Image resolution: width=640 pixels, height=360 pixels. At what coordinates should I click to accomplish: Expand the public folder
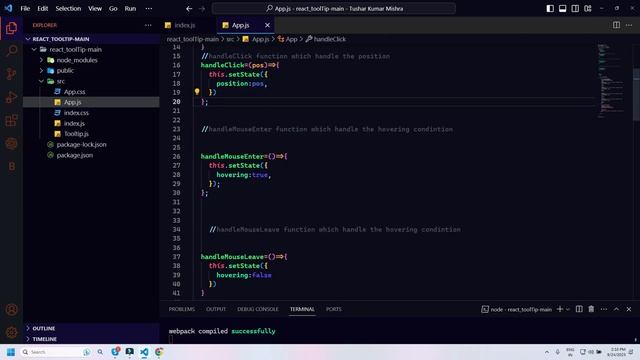91,71
